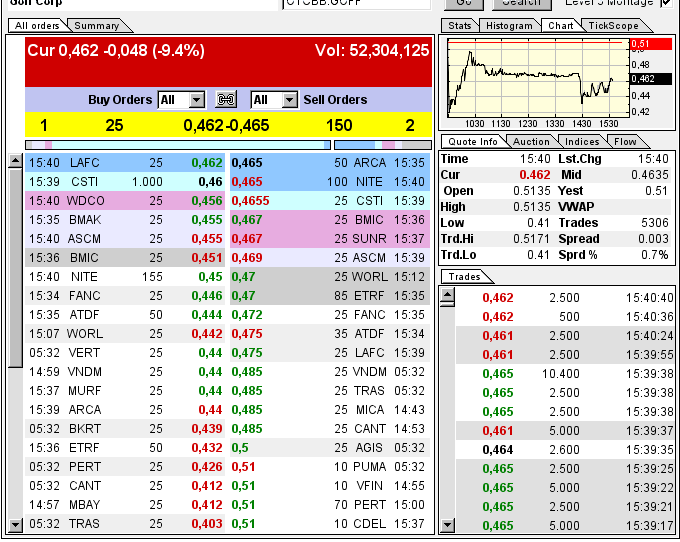Open the Histogram tab
The image size is (680, 542).
point(509,26)
